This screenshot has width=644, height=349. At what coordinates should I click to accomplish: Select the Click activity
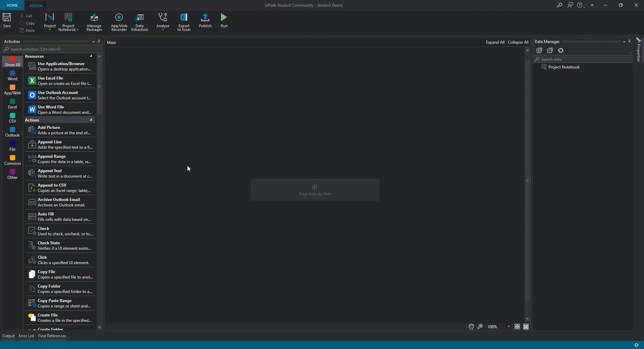tap(60, 260)
